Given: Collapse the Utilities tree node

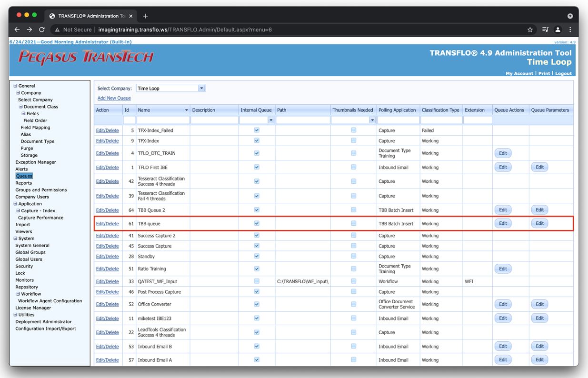Looking at the screenshot, I should pyautogui.click(x=15, y=315).
